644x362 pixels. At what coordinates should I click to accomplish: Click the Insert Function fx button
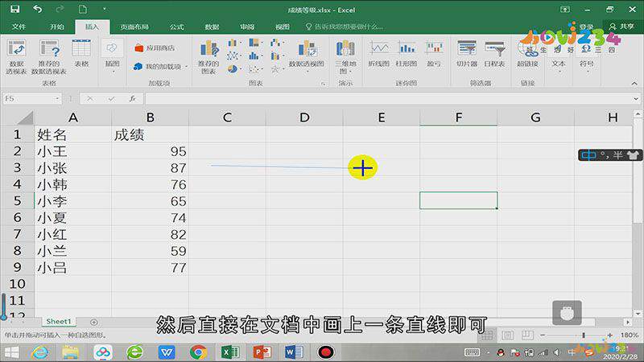(x=132, y=99)
